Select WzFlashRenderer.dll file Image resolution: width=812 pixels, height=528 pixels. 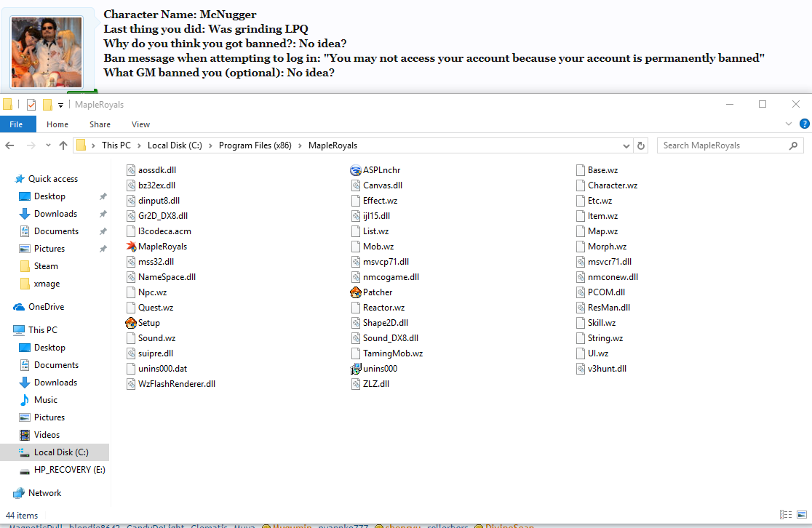pos(171,383)
